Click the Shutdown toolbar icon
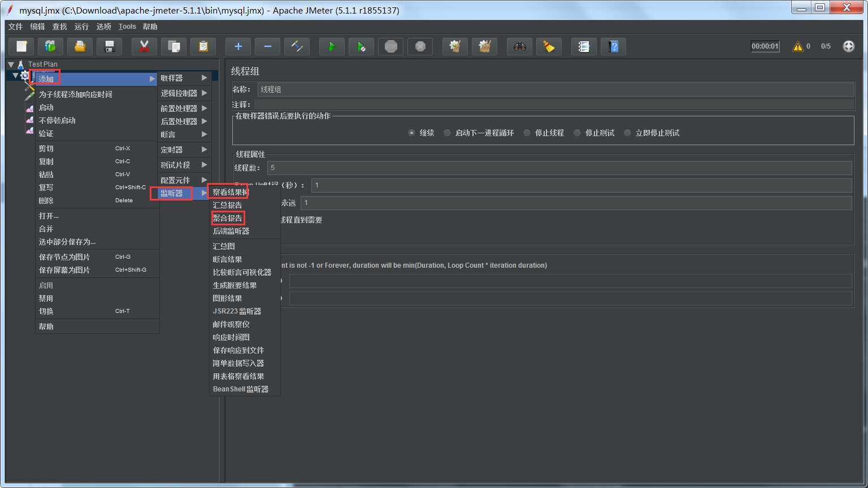 [x=420, y=46]
